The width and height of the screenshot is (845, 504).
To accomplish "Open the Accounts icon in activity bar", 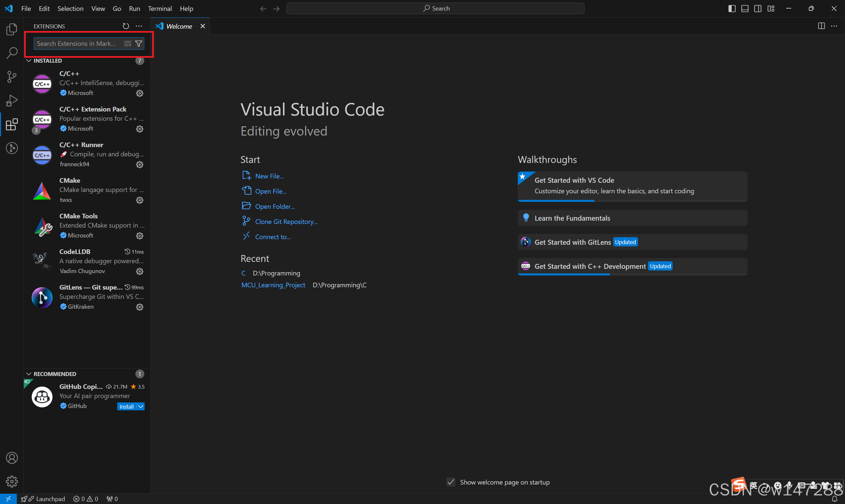I will click(x=12, y=458).
